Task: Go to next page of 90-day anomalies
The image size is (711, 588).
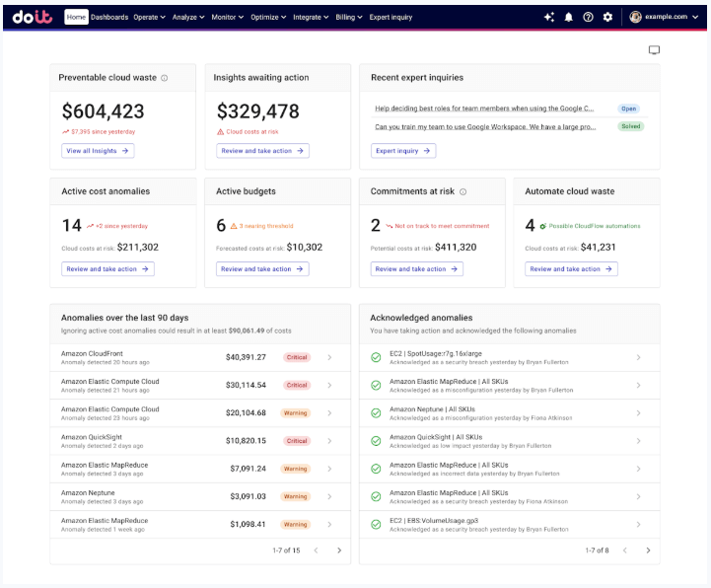Action: pos(339,551)
